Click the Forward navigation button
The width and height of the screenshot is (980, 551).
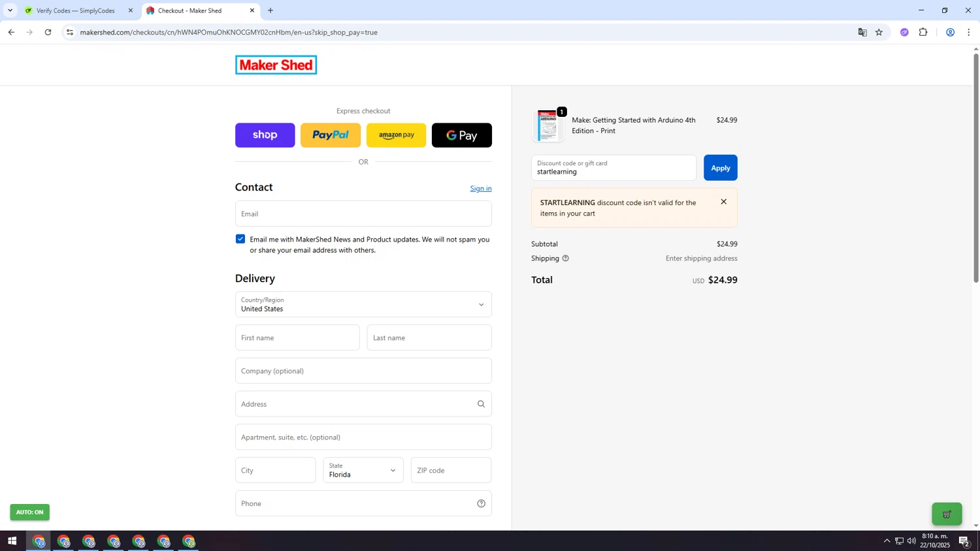point(29,32)
